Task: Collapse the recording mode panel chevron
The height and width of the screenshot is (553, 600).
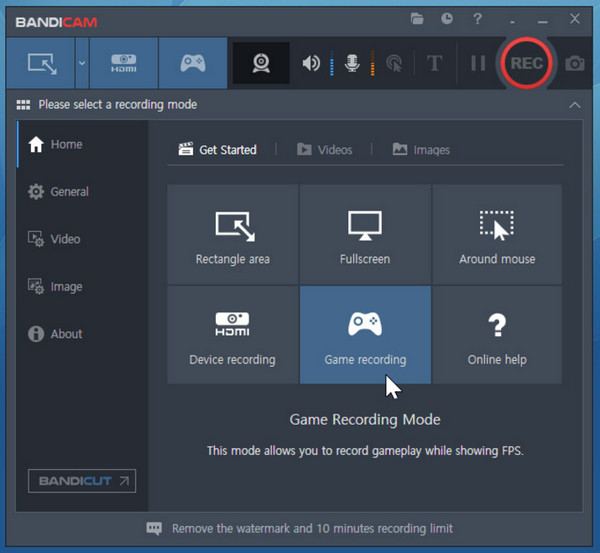Action: [575, 105]
